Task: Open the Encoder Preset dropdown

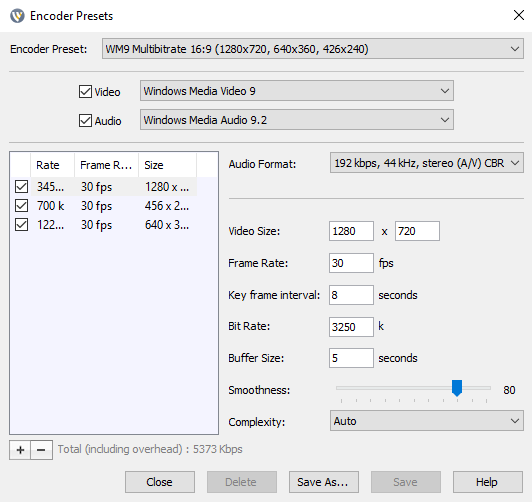Action: click(313, 49)
